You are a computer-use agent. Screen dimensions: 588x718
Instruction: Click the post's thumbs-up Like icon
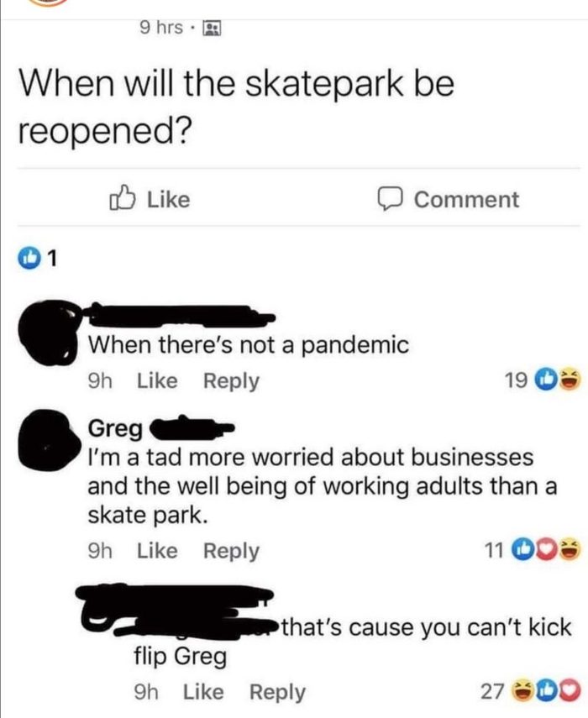coord(123,198)
